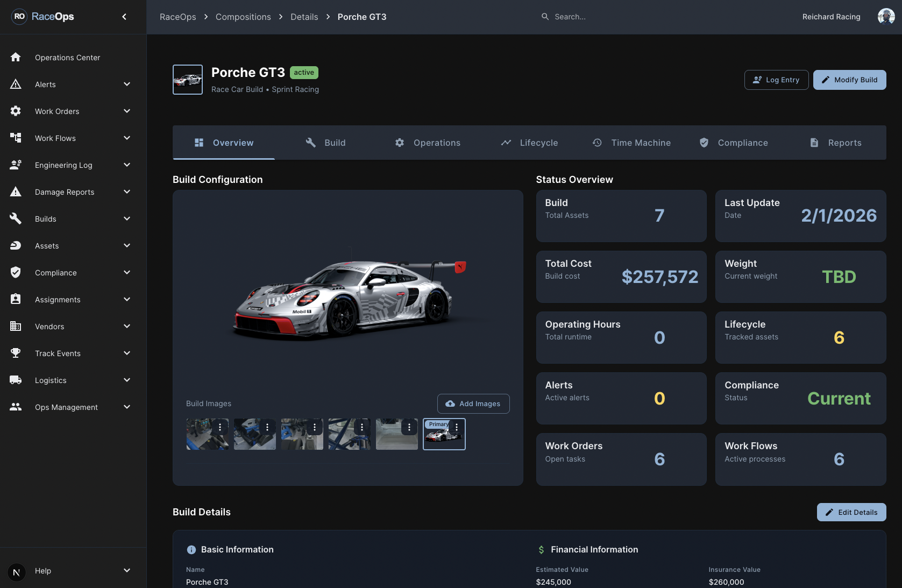Switch to the Time Machine tab
This screenshot has width=902, height=588.
[x=631, y=143]
